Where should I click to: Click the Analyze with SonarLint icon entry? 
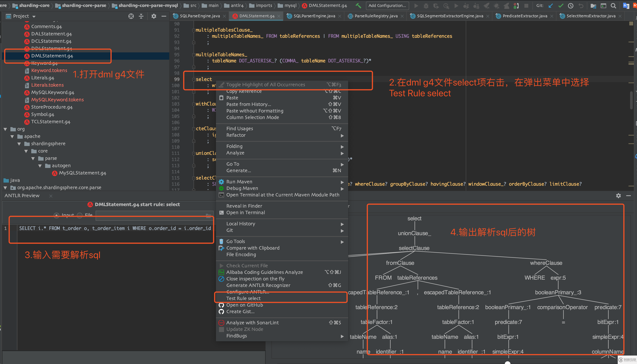click(x=221, y=323)
